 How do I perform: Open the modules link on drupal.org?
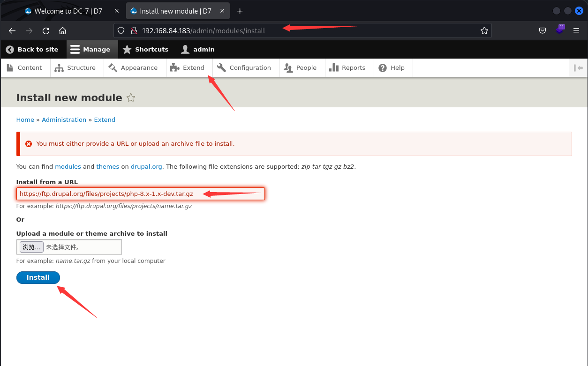coord(68,166)
